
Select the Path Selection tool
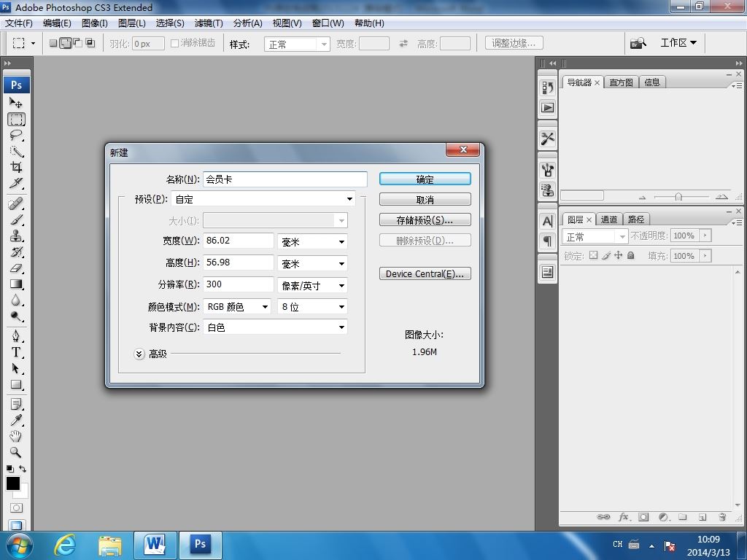click(16, 368)
